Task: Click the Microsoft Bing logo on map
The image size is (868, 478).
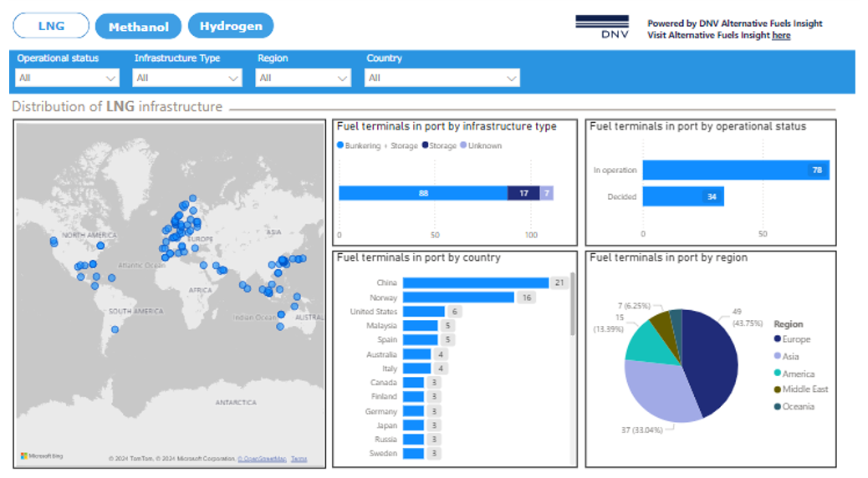Action: click(42, 456)
